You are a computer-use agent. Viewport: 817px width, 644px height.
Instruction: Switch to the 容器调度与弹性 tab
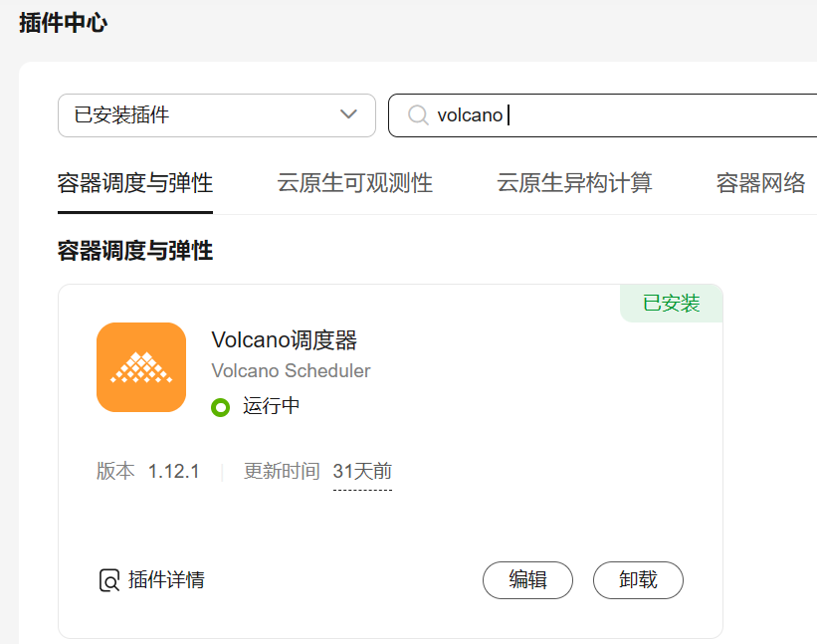pos(135,183)
